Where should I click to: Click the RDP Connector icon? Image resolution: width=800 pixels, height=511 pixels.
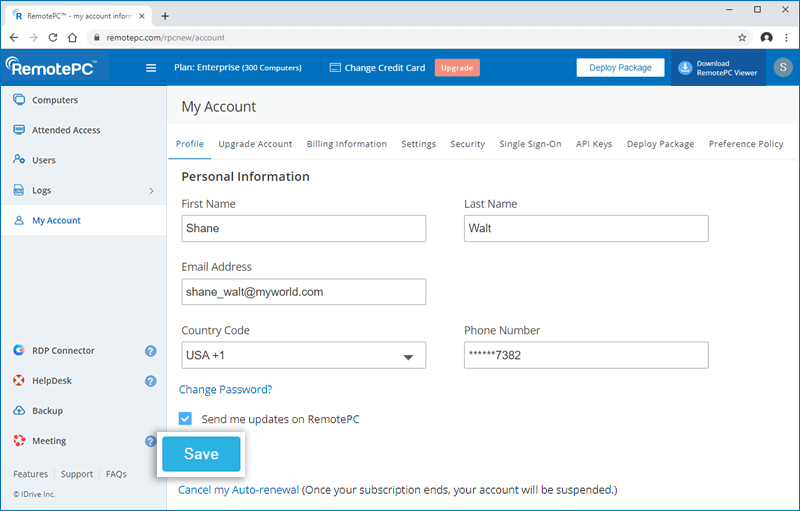tap(19, 350)
